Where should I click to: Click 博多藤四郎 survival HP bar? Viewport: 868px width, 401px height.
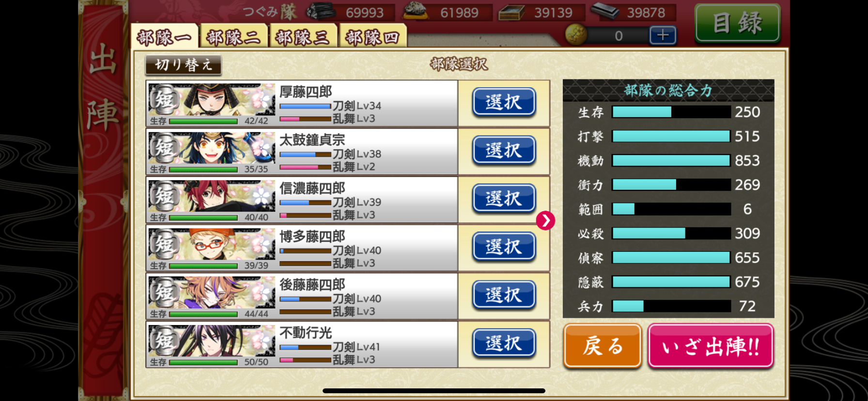(x=203, y=266)
